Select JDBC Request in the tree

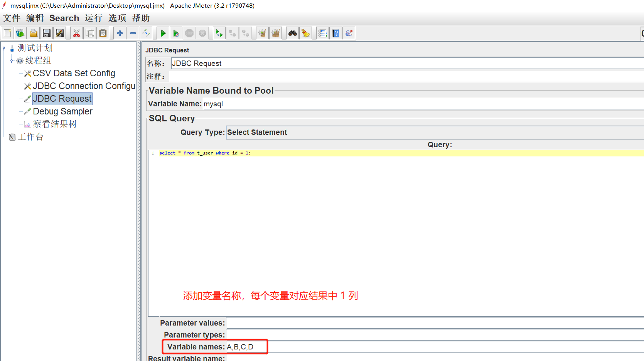(62, 99)
